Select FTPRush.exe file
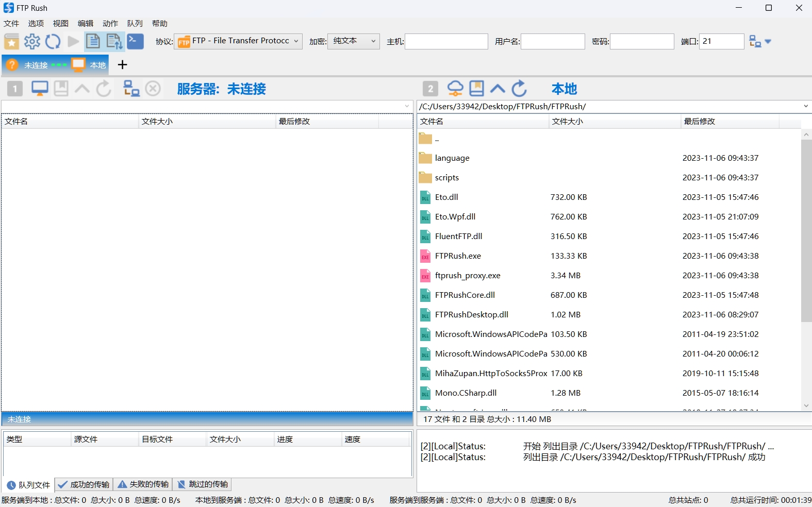The image size is (812, 507). click(609, 256)
